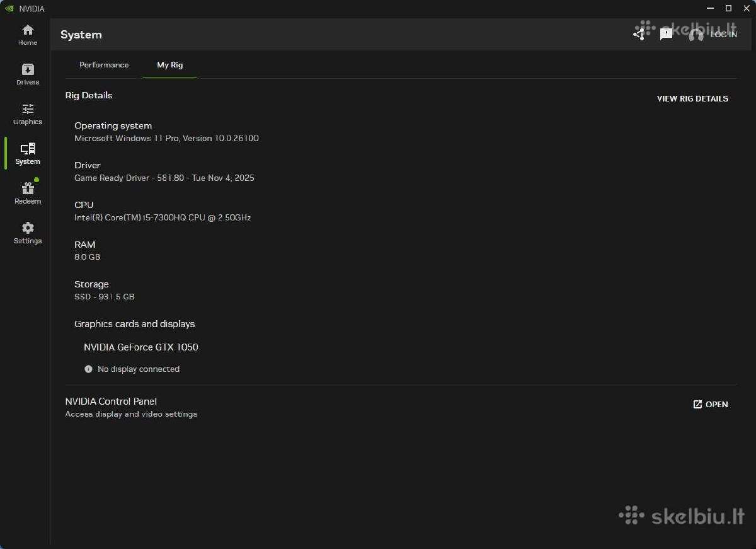Click Access display and video settings text
Image resolution: width=756 pixels, height=549 pixels.
click(131, 414)
